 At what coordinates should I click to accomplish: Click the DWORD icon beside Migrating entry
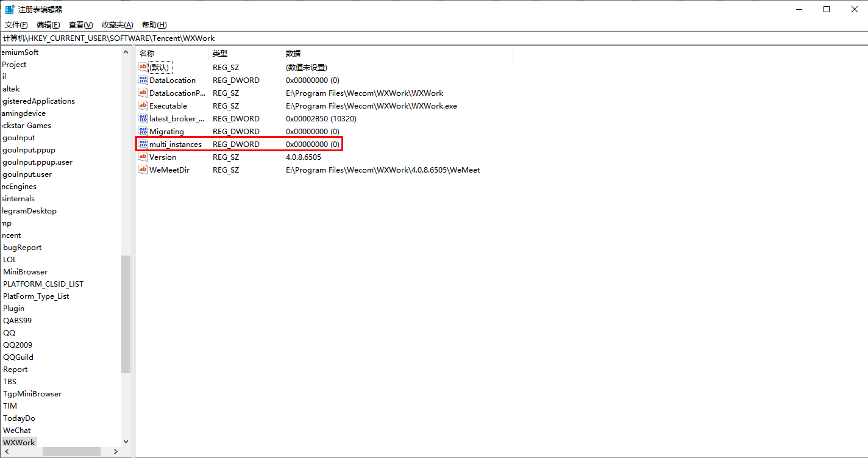pos(143,131)
